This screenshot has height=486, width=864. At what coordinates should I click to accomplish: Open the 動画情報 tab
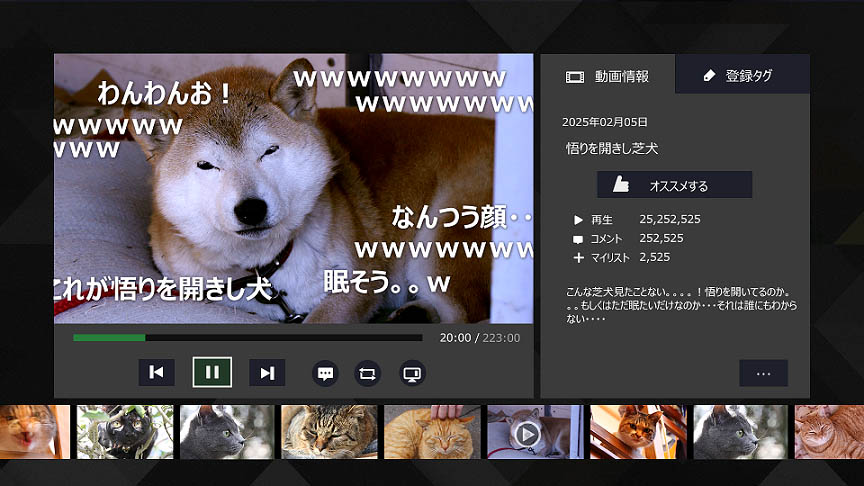[608, 77]
